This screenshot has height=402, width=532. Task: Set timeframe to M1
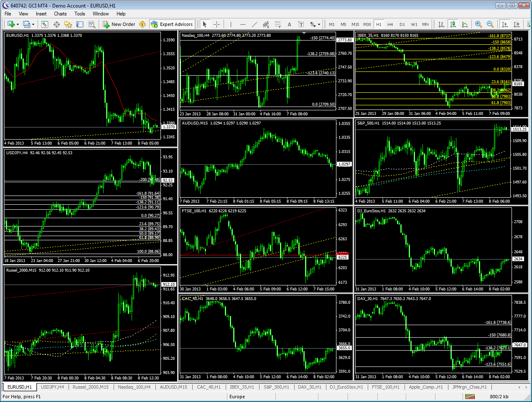point(332,24)
